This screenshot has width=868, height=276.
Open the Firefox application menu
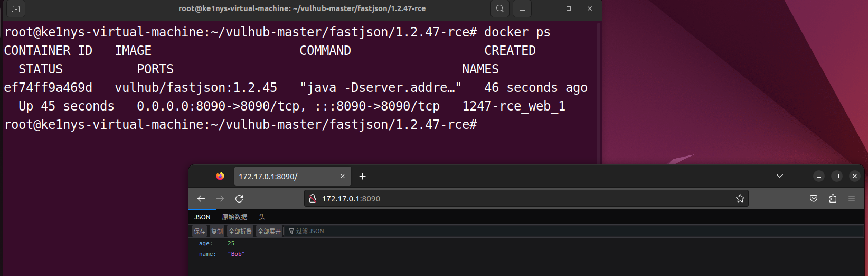(x=852, y=199)
